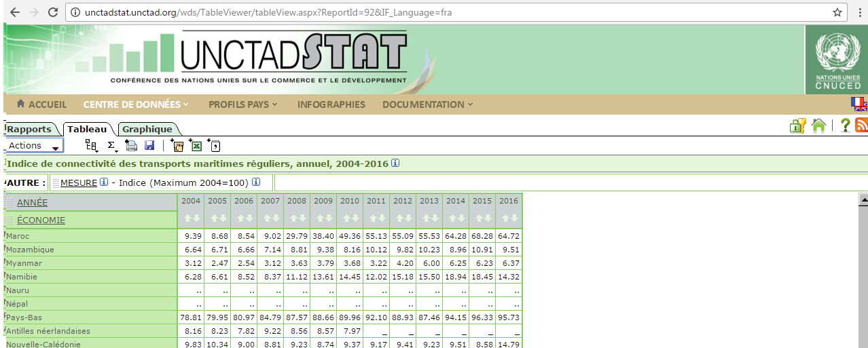868x348 pixels.
Task: Click the RSS feed icon
Action: pos(861,125)
